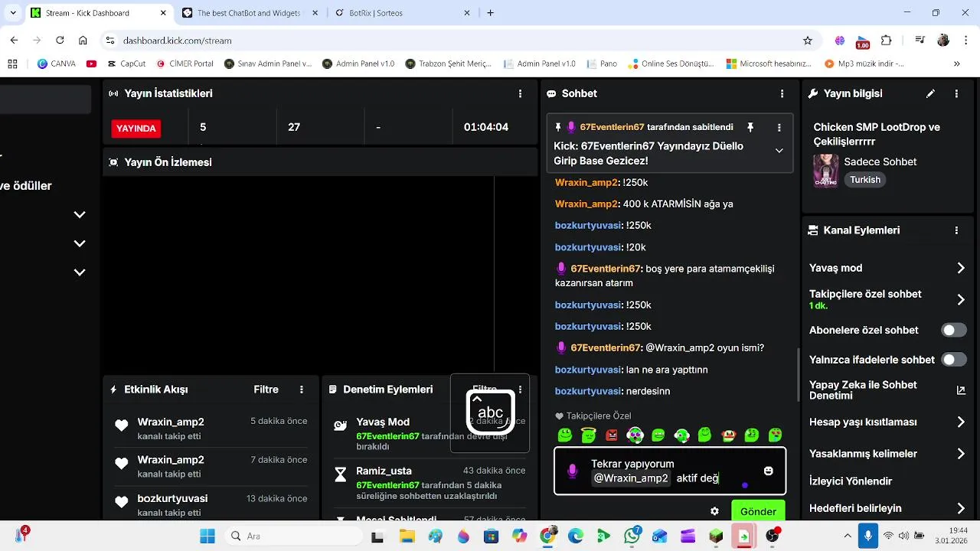Click the Turkish language tag
This screenshot has width=980, height=551.
865,180
